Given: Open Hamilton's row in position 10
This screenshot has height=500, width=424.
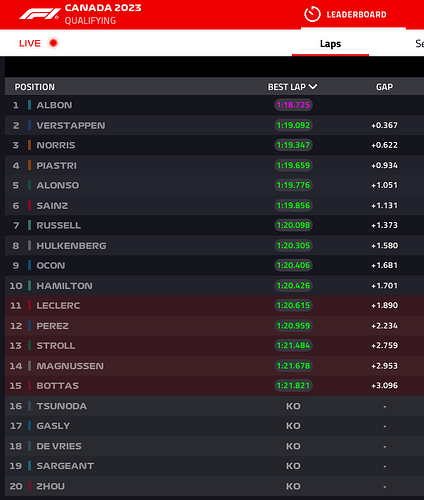Looking at the screenshot, I should pyautogui.click(x=214, y=286).
